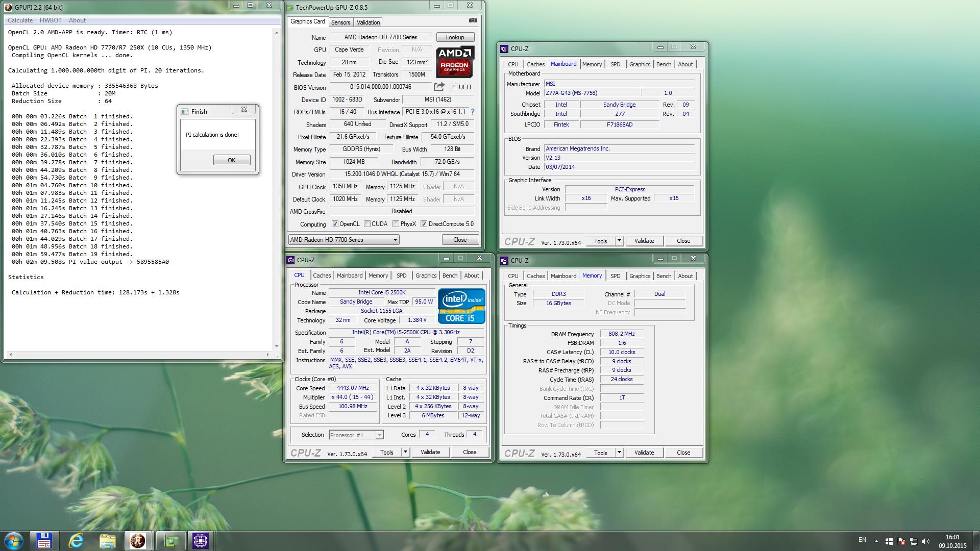This screenshot has height=551, width=980.
Task: Click the motherboard model Z77A-G43 (MS-7758)
Action: [592, 93]
